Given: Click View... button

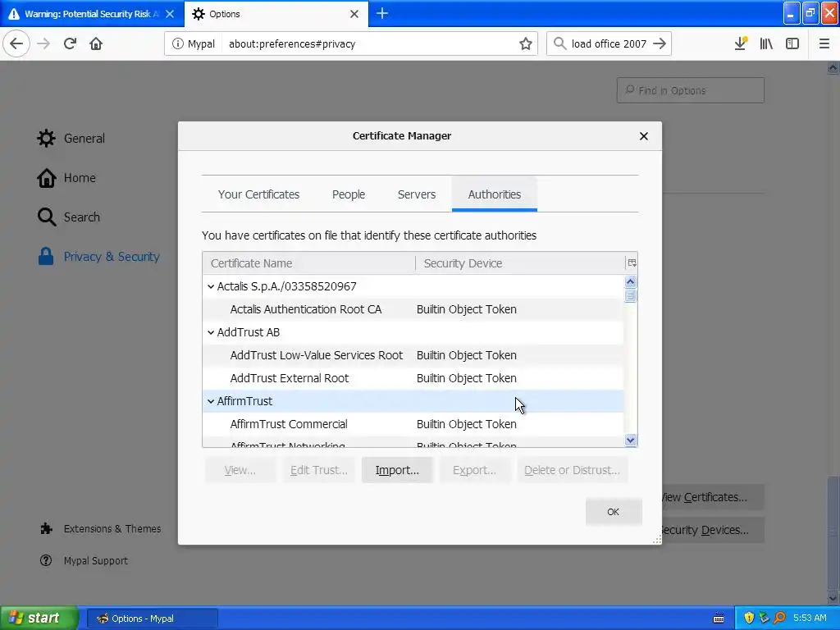Looking at the screenshot, I should [240, 470].
